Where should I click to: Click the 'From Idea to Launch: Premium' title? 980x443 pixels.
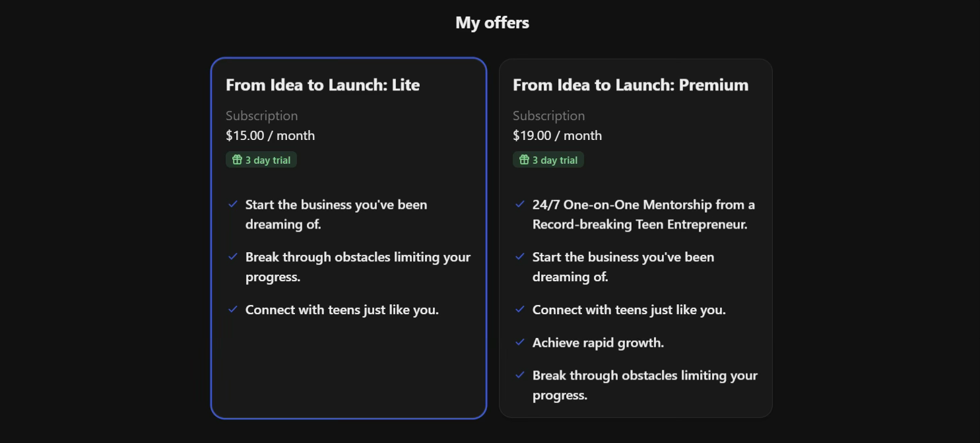point(630,85)
